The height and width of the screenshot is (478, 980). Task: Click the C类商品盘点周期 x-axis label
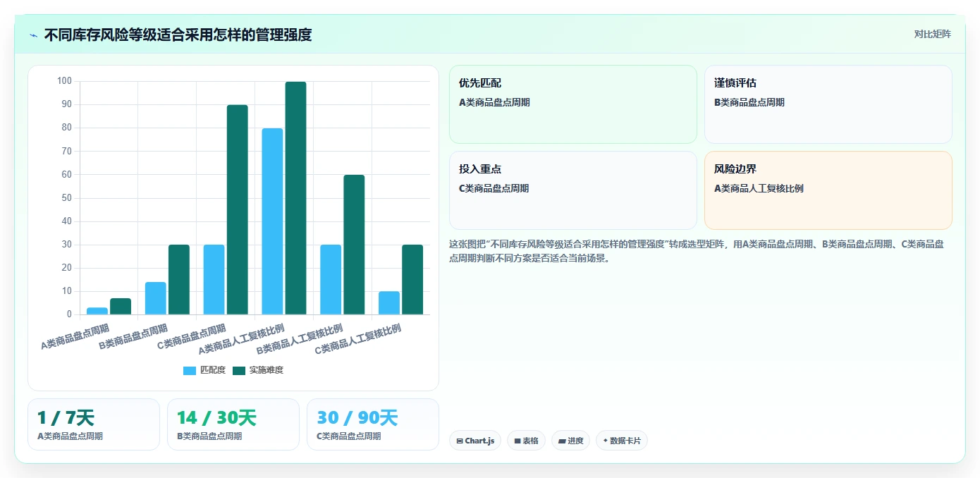(192, 336)
